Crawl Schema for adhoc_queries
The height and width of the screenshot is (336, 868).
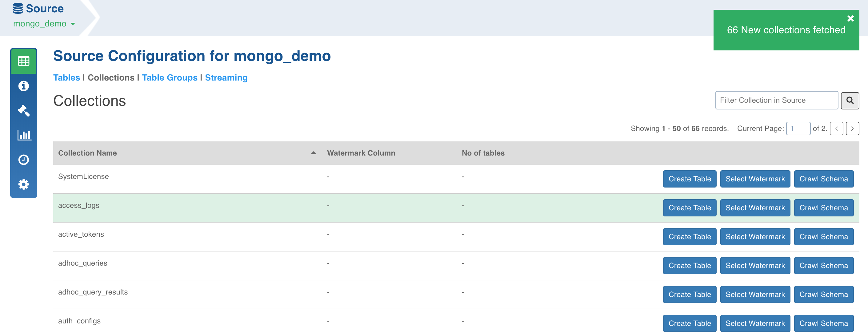(823, 266)
